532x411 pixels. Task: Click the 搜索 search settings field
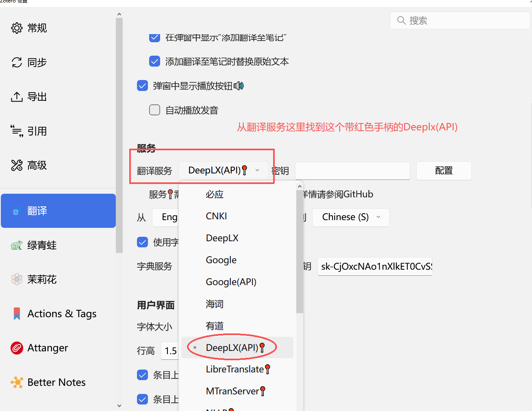click(460, 20)
